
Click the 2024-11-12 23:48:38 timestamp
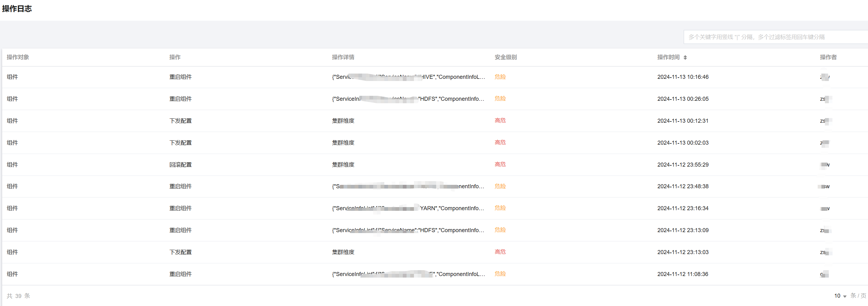(683, 186)
